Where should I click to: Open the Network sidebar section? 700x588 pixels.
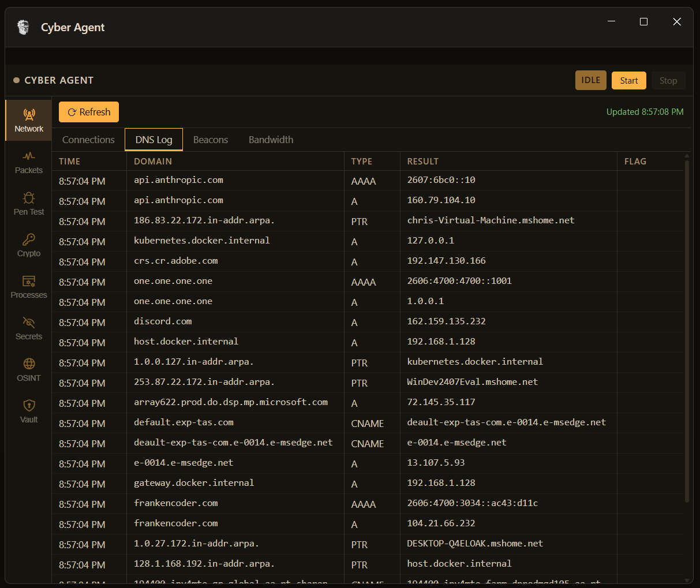click(29, 121)
